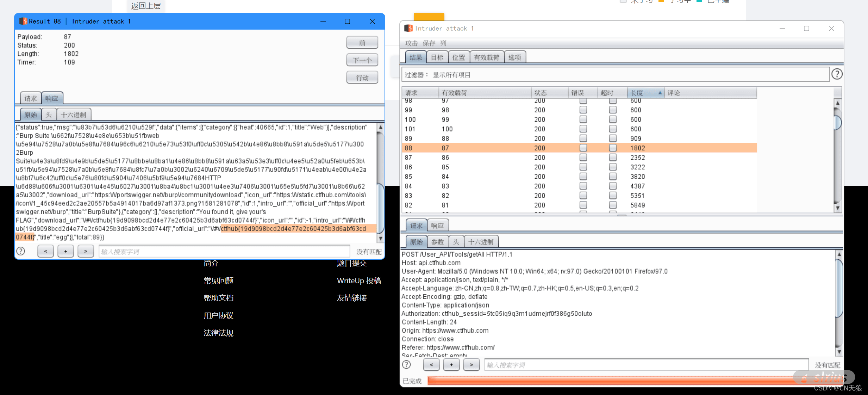This screenshot has height=395, width=868.
Task: Click the 长度 column sort arrow
Action: 660,93
